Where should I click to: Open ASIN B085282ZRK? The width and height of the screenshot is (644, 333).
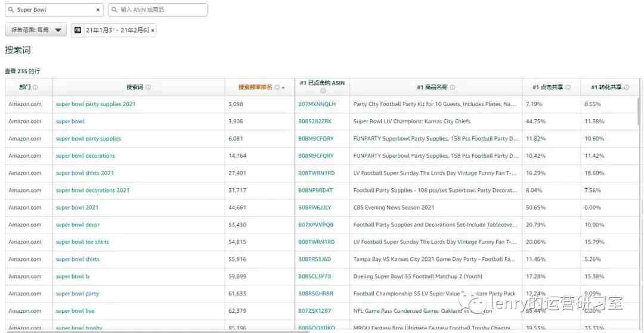pos(315,122)
